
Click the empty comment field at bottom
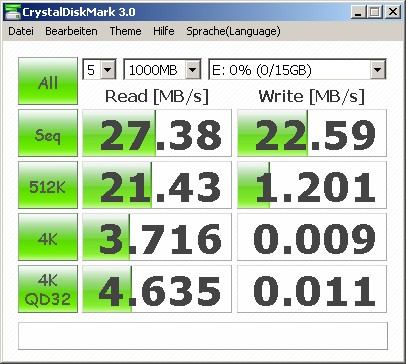pos(203,336)
